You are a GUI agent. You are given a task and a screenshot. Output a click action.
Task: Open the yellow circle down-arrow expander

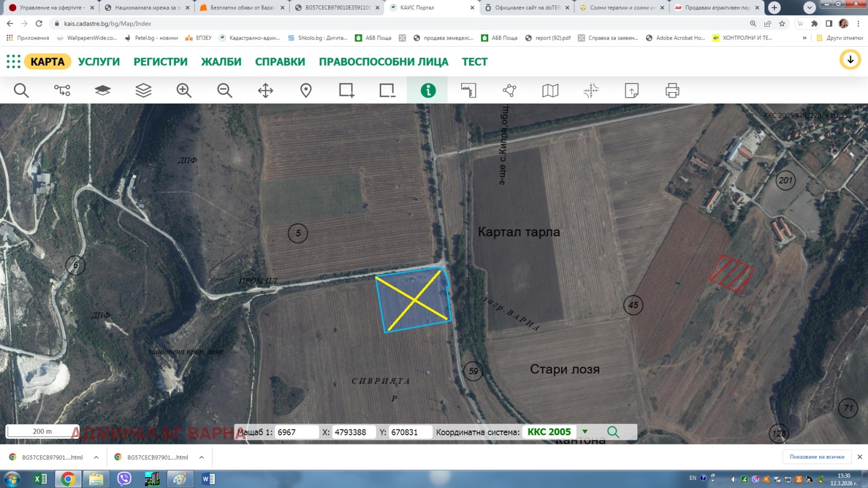tap(850, 60)
